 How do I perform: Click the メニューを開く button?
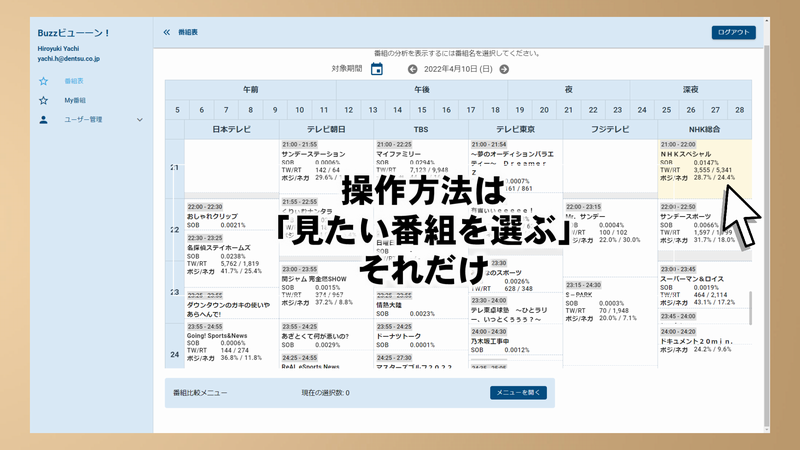518,393
